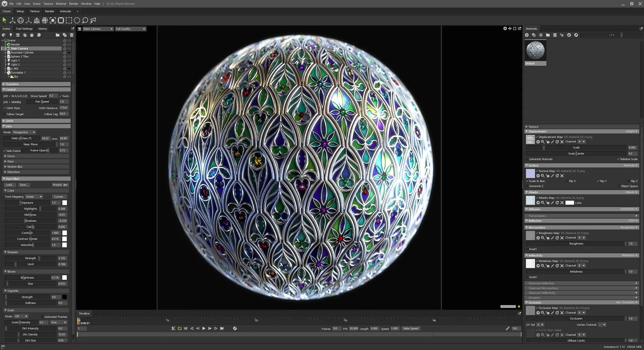This screenshot has height=350, width=644.
Task: Clear the Albedo Map with X icon
Action: point(562,203)
